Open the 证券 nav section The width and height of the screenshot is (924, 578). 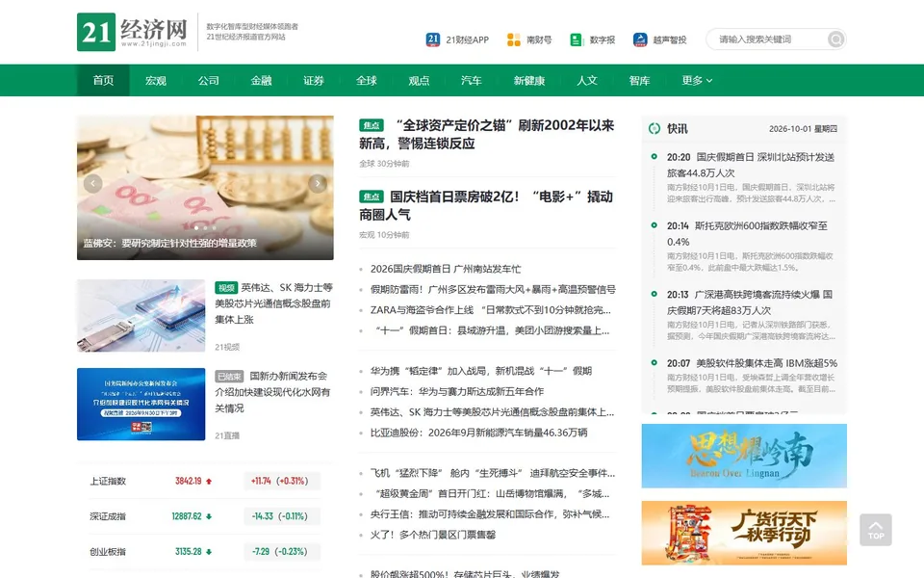point(314,80)
